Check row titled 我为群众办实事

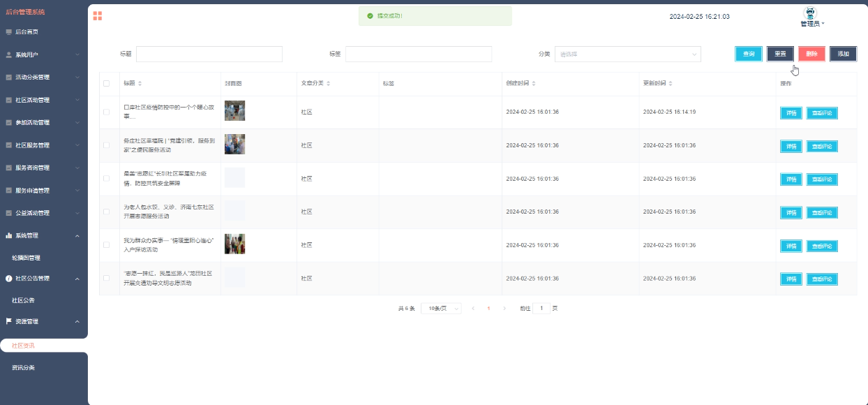click(107, 244)
